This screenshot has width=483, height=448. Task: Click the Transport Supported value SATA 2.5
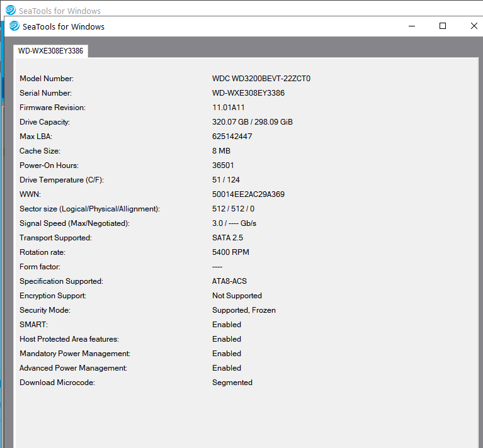click(x=227, y=238)
